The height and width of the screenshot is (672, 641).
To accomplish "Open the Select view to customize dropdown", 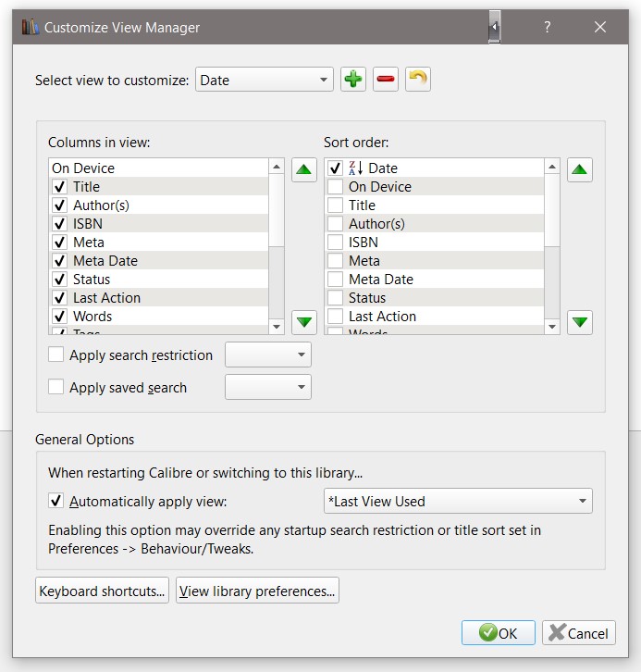I will 265,80.
